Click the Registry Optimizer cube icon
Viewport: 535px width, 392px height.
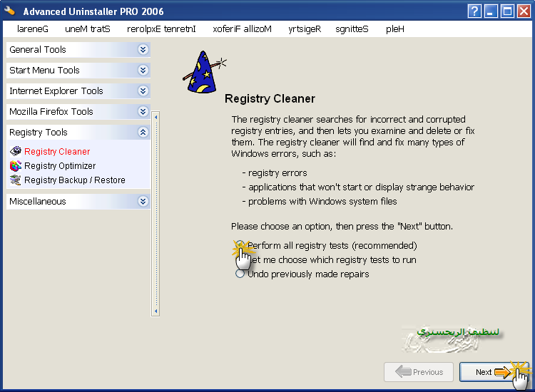pos(16,165)
